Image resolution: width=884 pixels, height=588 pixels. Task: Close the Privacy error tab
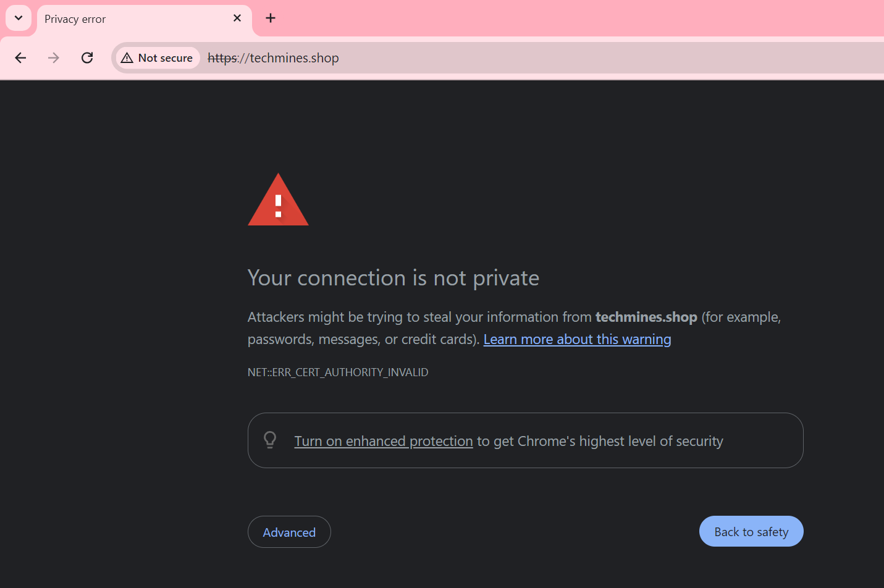click(237, 19)
